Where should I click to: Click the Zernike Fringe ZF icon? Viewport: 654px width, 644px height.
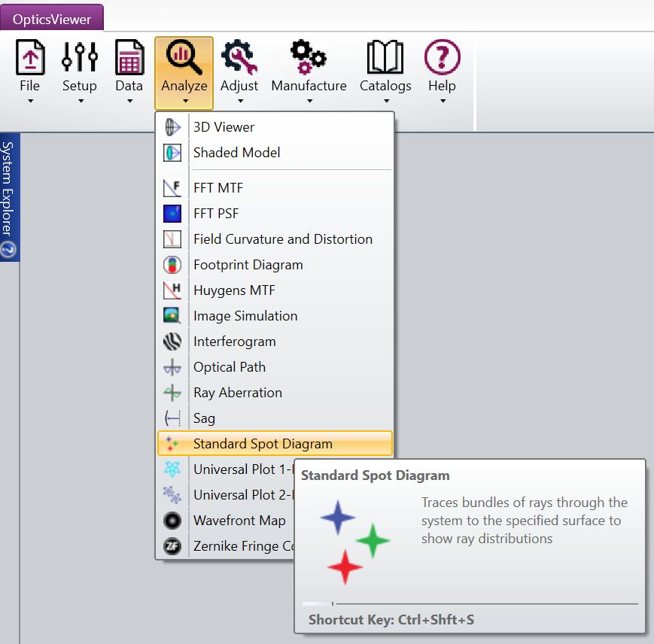[172, 546]
